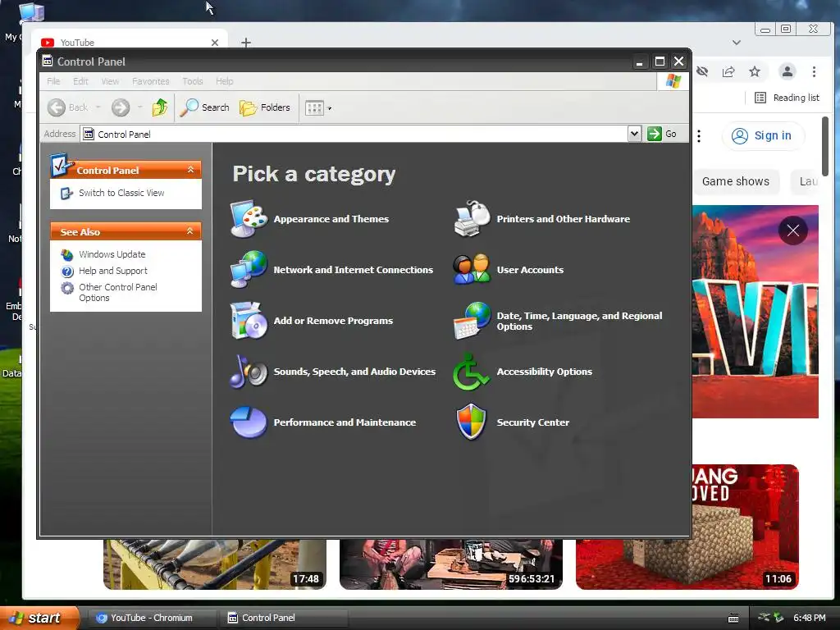Toggle the Folders toolbar button
840x630 pixels.
(265, 107)
